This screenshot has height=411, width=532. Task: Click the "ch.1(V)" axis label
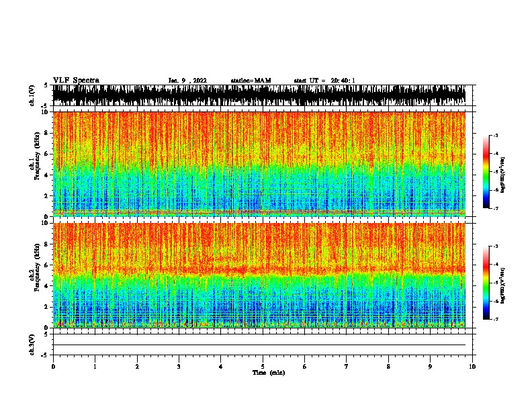32,95
